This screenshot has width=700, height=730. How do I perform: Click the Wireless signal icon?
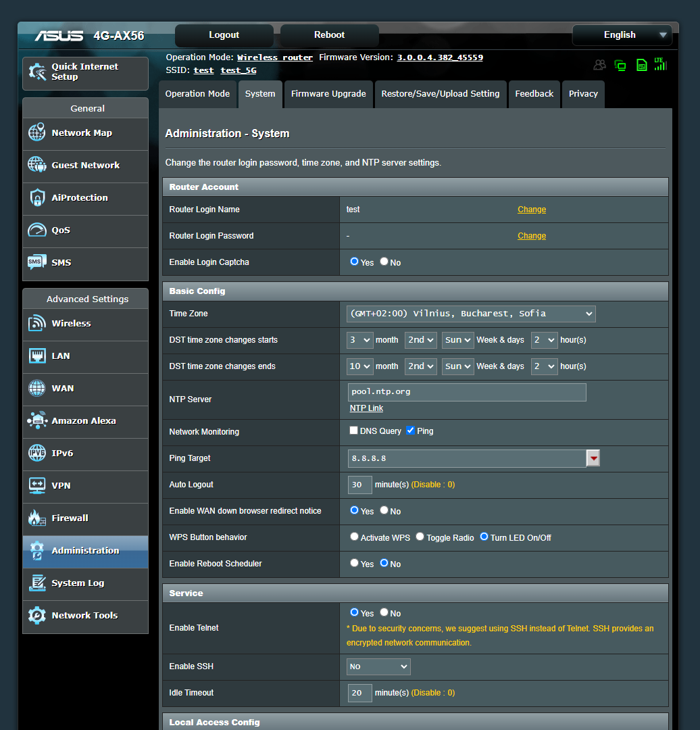tap(36, 323)
